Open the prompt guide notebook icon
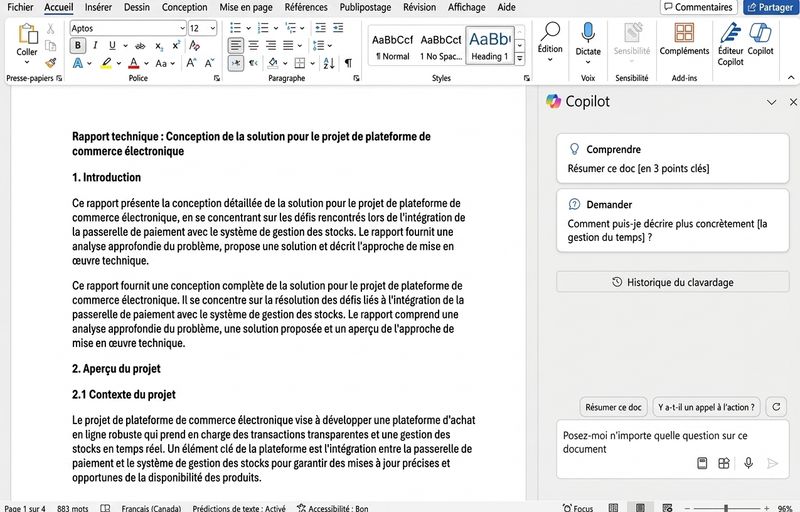Viewport: 800px width, 512px height. [702, 463]
